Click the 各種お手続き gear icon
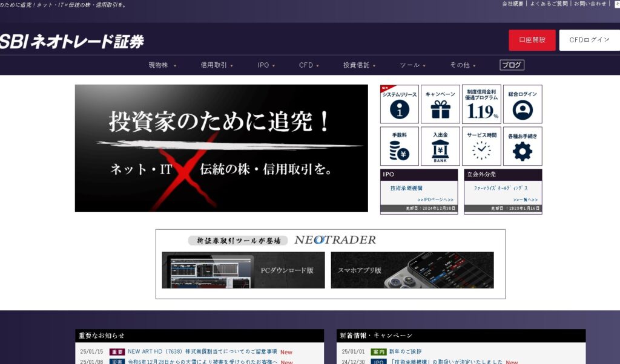The image size is (620, 364). pos(523,146)
